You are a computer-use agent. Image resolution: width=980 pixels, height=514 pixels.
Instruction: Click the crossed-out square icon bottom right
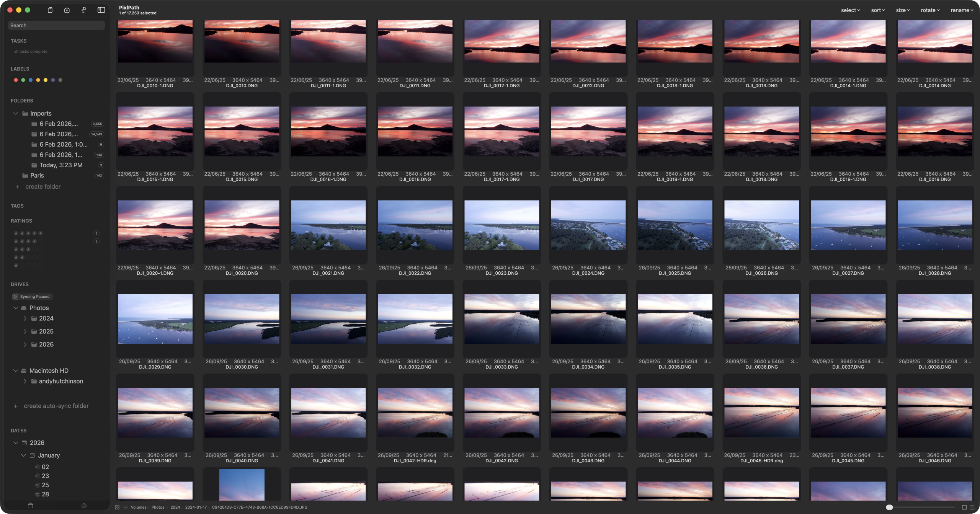(972, 507)
